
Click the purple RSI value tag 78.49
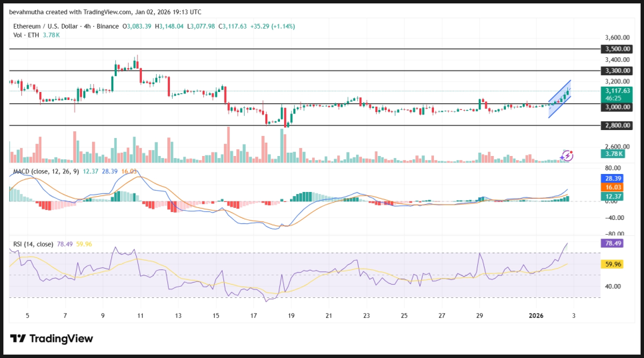[613, 243]
